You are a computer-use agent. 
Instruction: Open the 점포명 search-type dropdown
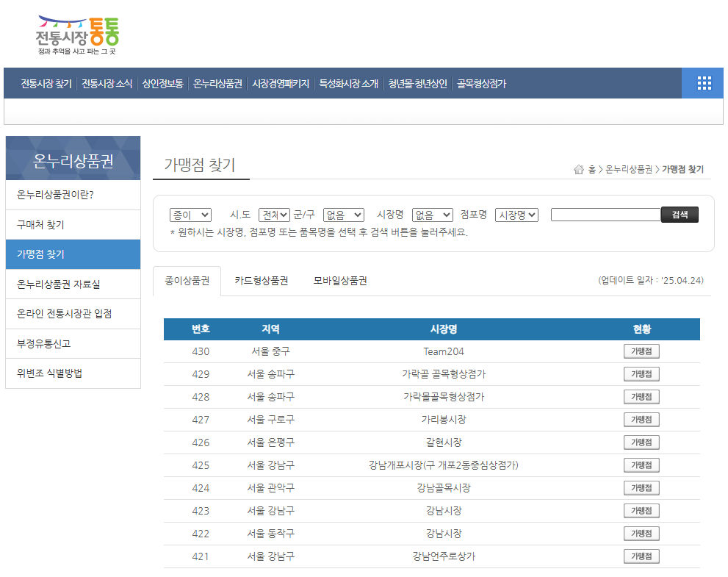coord(516,215)
